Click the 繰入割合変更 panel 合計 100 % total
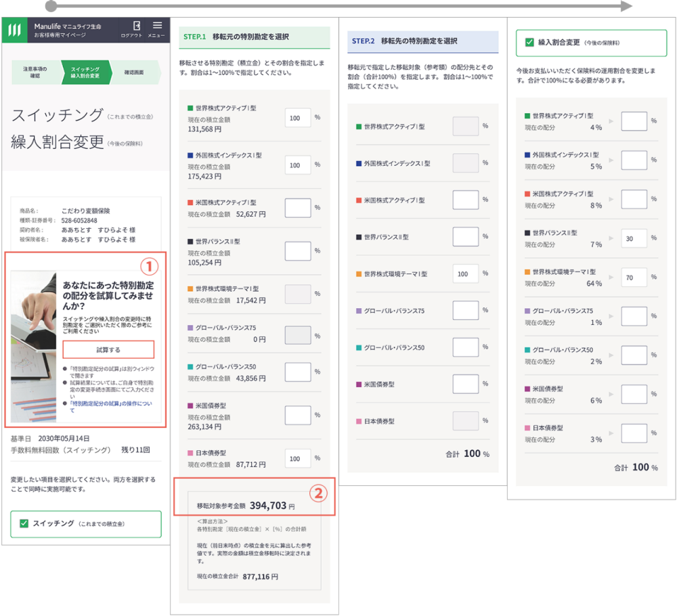Screen dimensions: 677x616 click(636, 467)
